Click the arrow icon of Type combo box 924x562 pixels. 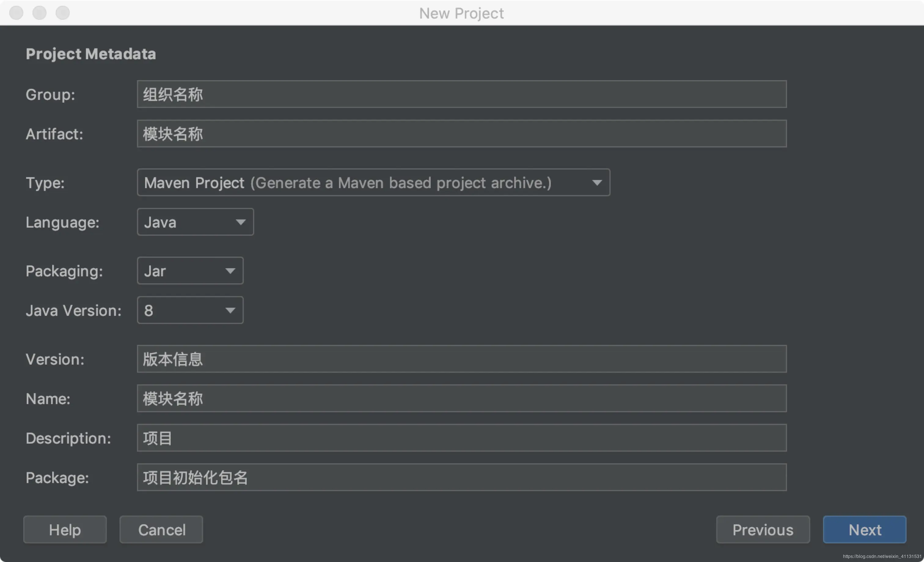tap(597, 183)
